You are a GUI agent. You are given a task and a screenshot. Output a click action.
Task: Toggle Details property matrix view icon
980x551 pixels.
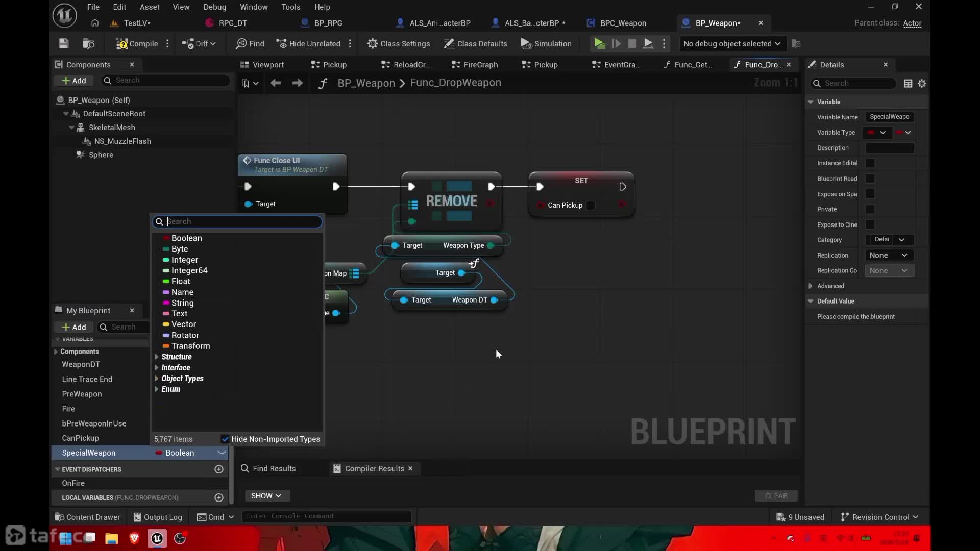click(908, 83)
